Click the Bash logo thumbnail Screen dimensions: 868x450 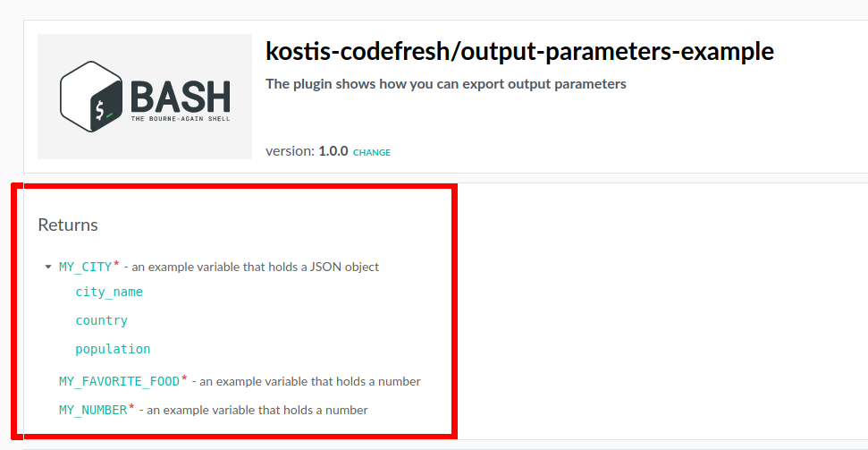145,97
